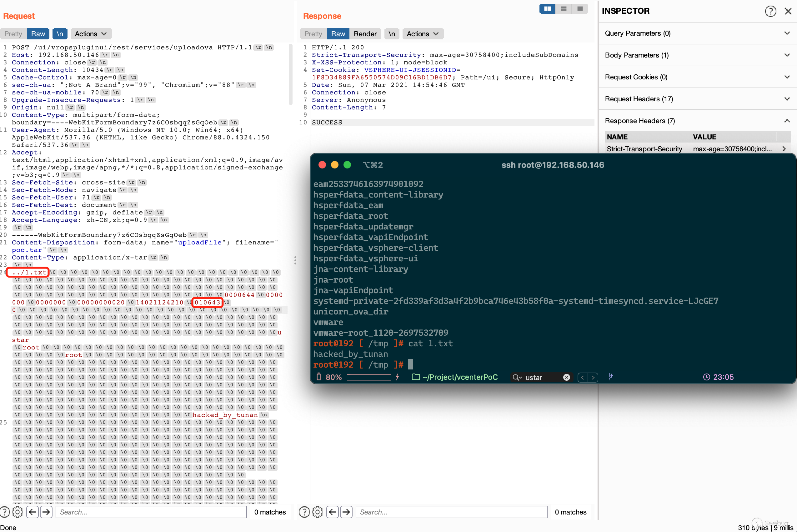Open request search settings gear
The height and width of the screenshot is (532, 797).
coord(18,512)
